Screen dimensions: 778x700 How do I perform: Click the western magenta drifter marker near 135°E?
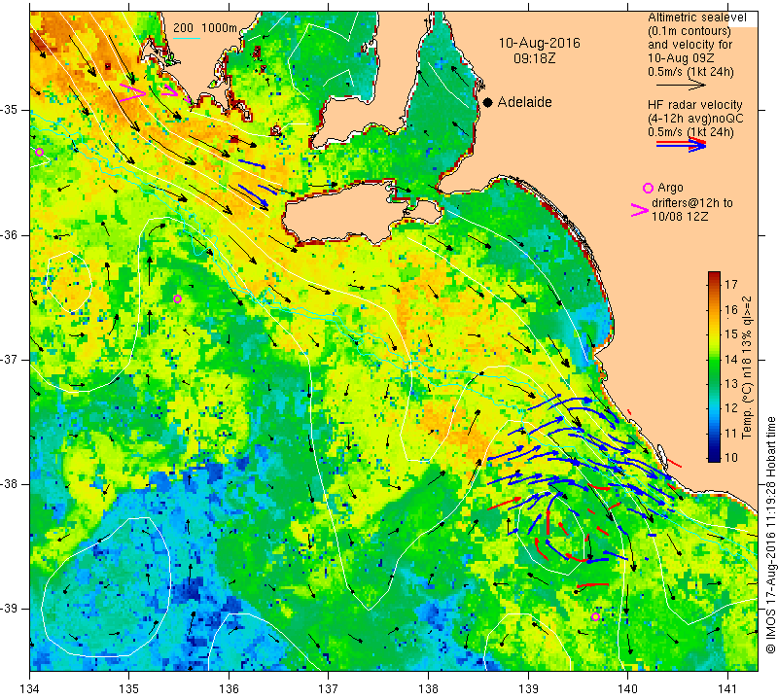tap(132, 92)
